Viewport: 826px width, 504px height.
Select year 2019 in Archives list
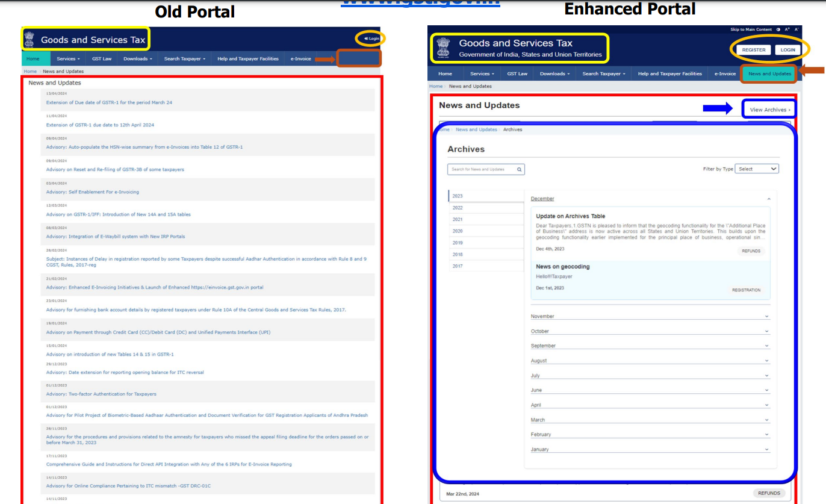coord(486,243)
